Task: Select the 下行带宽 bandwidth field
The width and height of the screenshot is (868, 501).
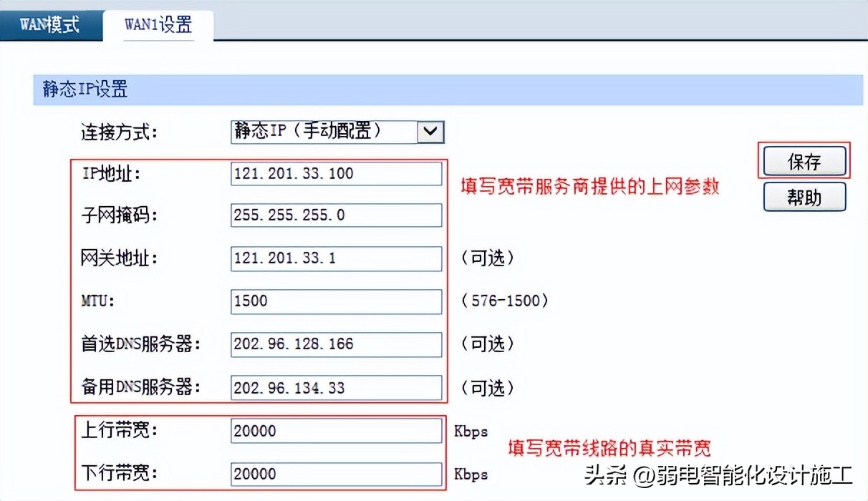Action: (x=336, y=474)
